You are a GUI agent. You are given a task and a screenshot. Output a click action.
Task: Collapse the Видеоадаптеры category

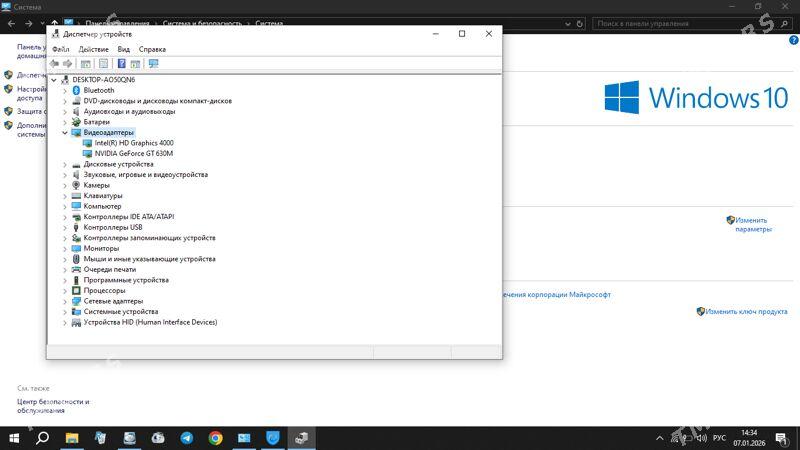(66, 132)
